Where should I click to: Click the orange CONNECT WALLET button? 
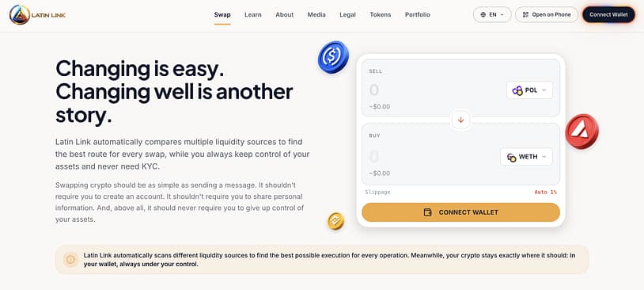pos(460,212)
